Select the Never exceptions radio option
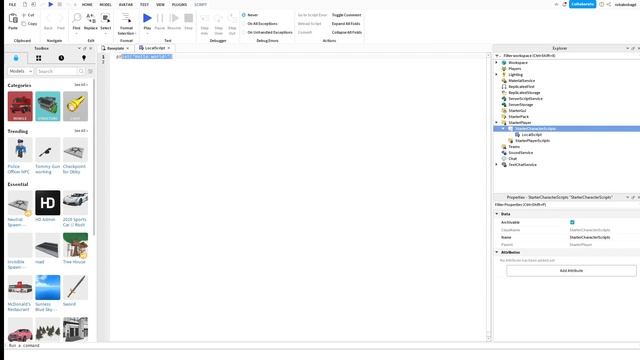Screen dimensions: 640x360 point(244,15)
